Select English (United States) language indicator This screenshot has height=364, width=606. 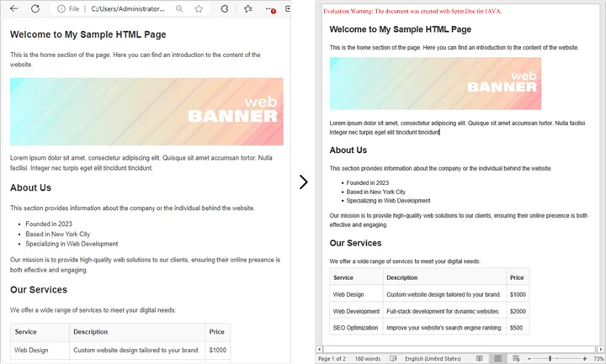433,358
